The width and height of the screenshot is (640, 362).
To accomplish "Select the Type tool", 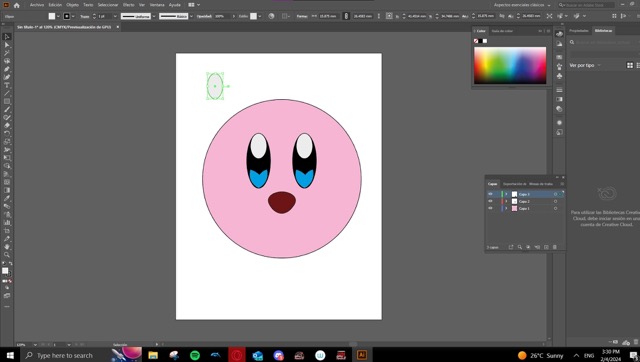I will pos(7,85).
